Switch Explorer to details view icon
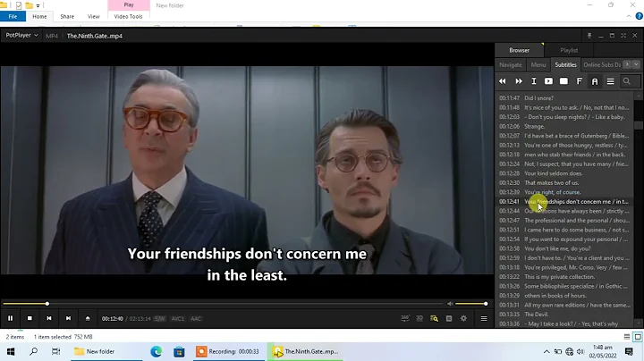The image size is (644, 361). pos(627,337)
